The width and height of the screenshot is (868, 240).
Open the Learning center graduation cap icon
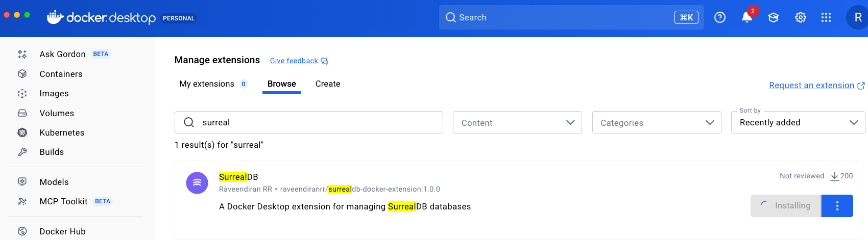774,17
